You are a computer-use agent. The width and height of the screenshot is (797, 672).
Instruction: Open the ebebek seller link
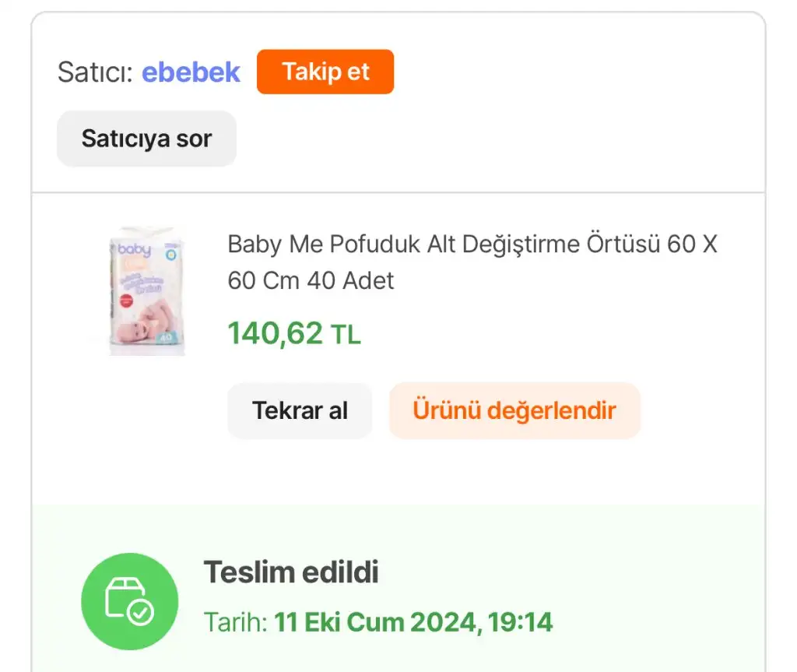coord(191,72)
